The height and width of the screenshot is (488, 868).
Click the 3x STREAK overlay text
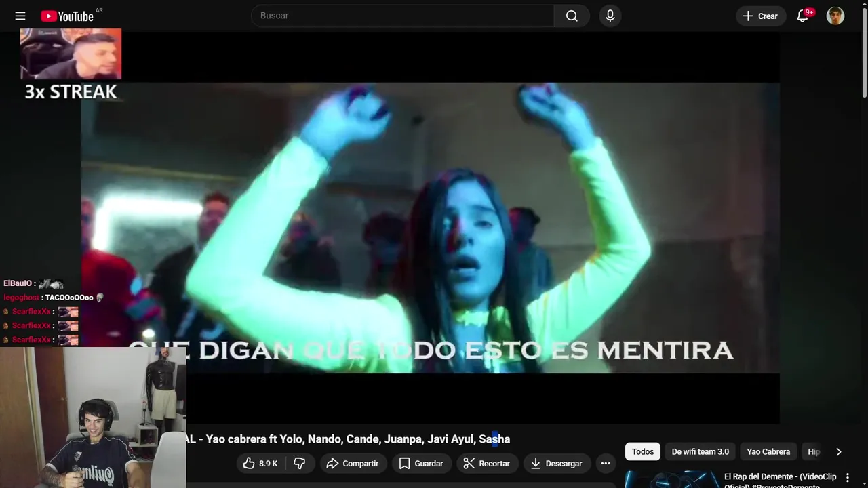click(71, 92)
